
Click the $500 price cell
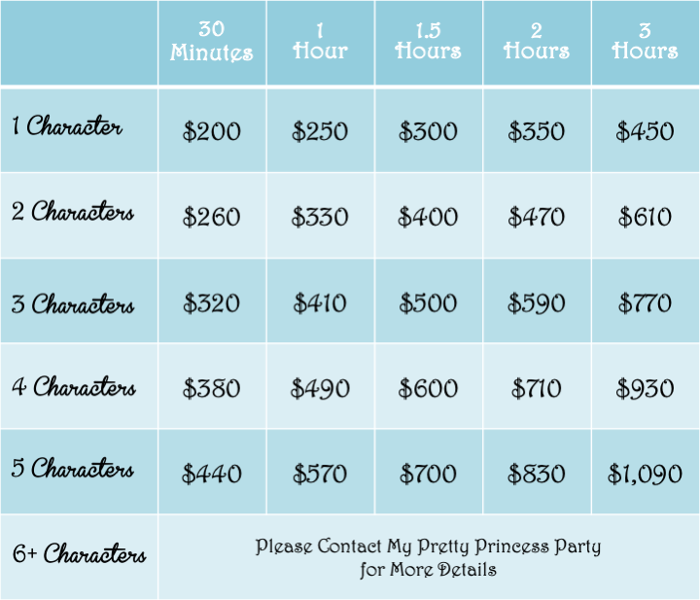tap(428, 303)
